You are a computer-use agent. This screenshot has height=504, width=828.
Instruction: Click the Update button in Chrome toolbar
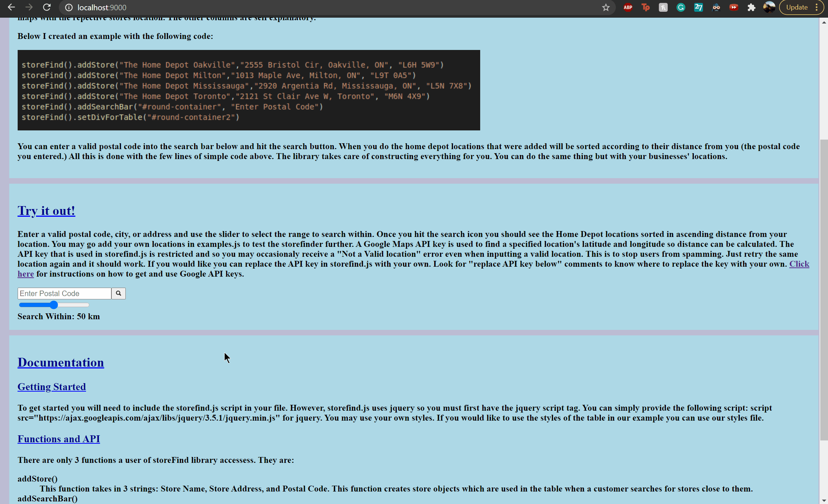(x=797, y=7)
